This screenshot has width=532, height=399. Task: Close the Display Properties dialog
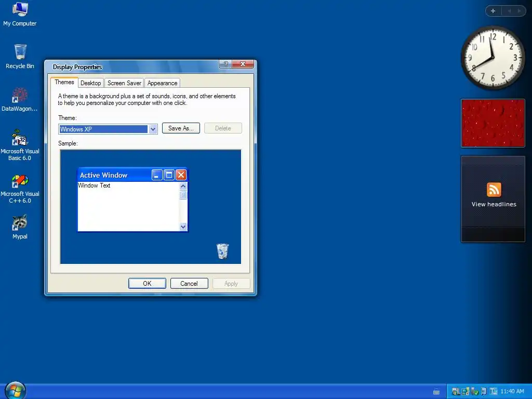click(243, 64)
